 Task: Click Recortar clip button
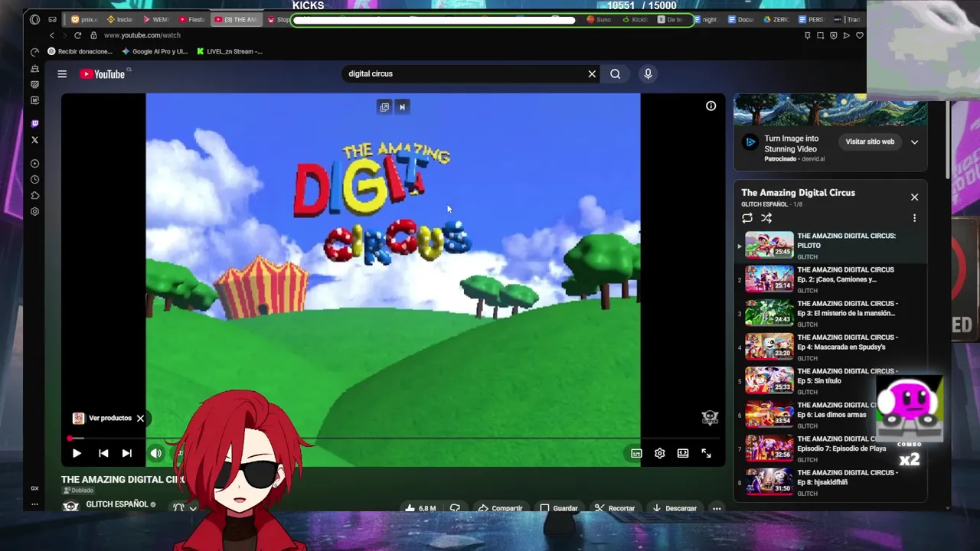615,508
